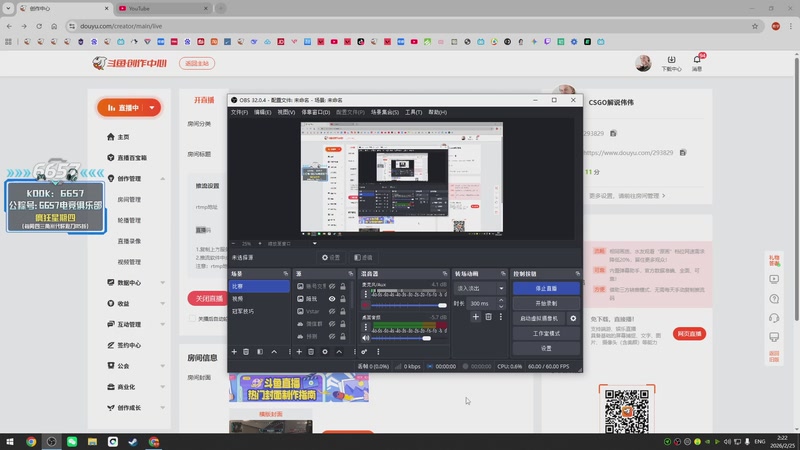The image size is (800, 450).
Task: Toggle microphone mute button in mixer
Action: (365, 305)
